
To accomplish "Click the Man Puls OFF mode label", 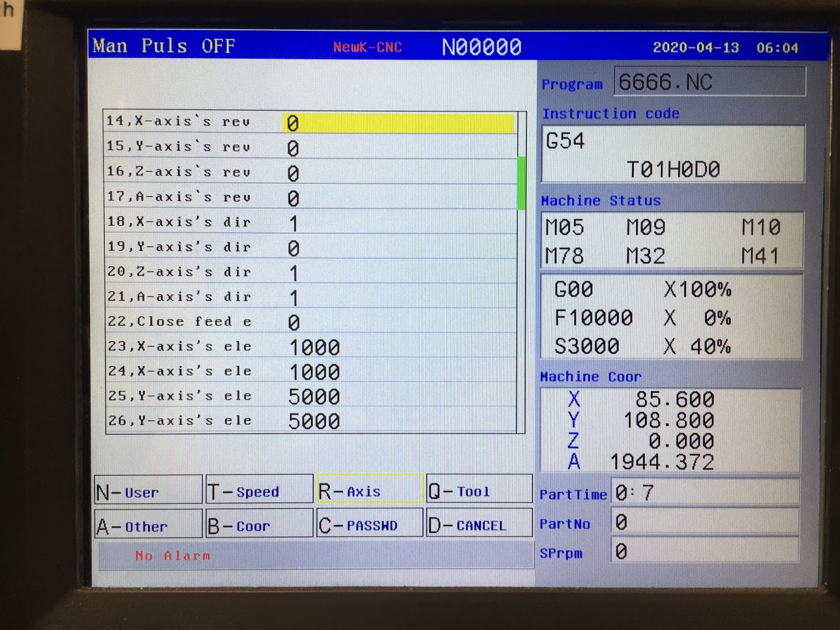I will (164, 46).
